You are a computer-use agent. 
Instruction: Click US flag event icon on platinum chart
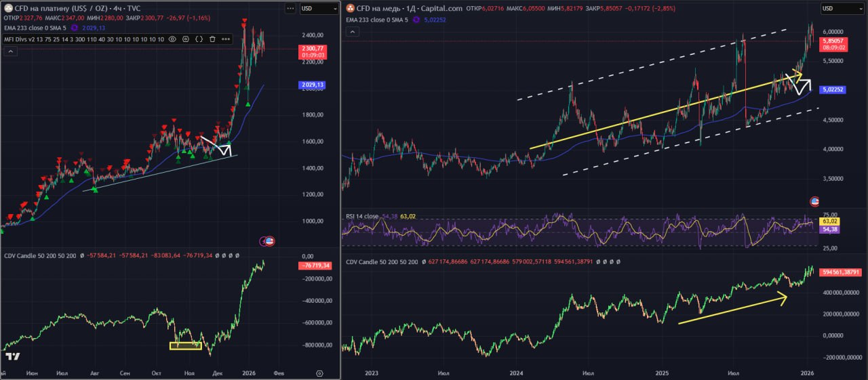pos(269,241)
